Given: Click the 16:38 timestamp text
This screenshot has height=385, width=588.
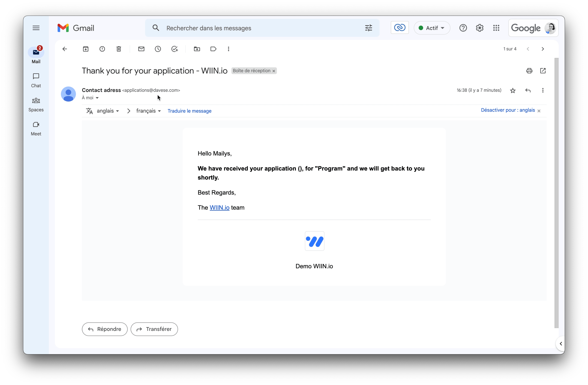Looking at the screenshot, I should click(479, 90).
